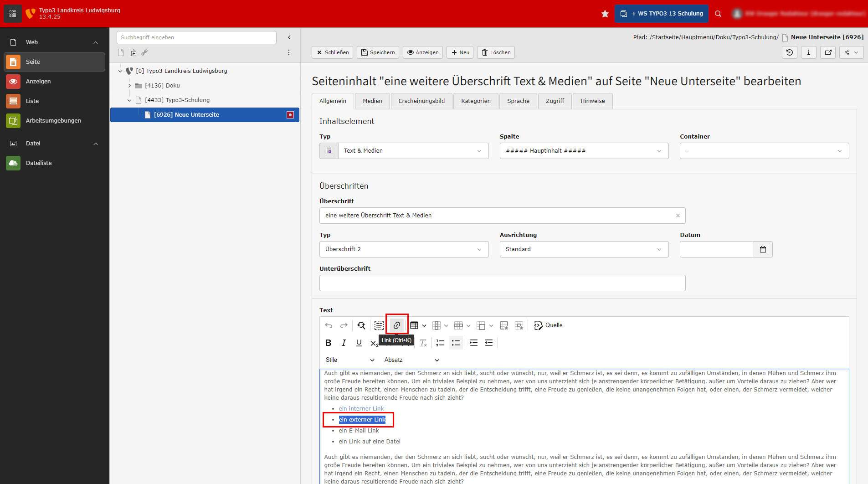Select Liste module in the sidebar
Viewport: 868px width, 484px height.
coord(32,101)
